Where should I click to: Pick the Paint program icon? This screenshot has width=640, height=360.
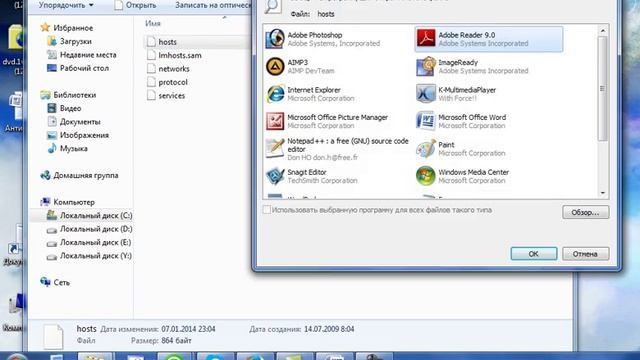426,149
